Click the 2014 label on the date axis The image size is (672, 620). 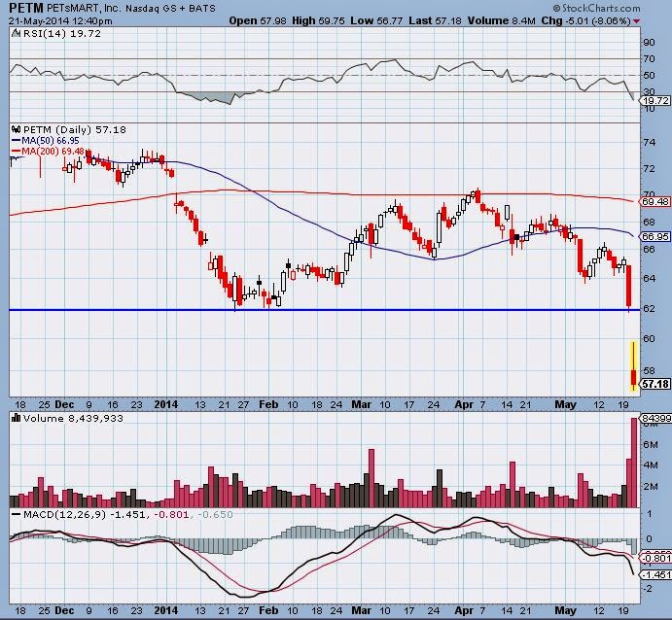coord(167,401)
